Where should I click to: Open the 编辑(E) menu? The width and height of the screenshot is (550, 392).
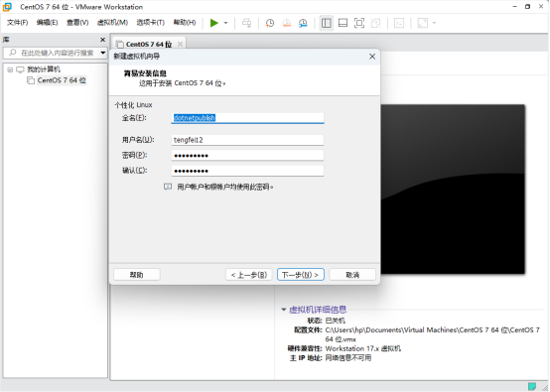(47, 23)
